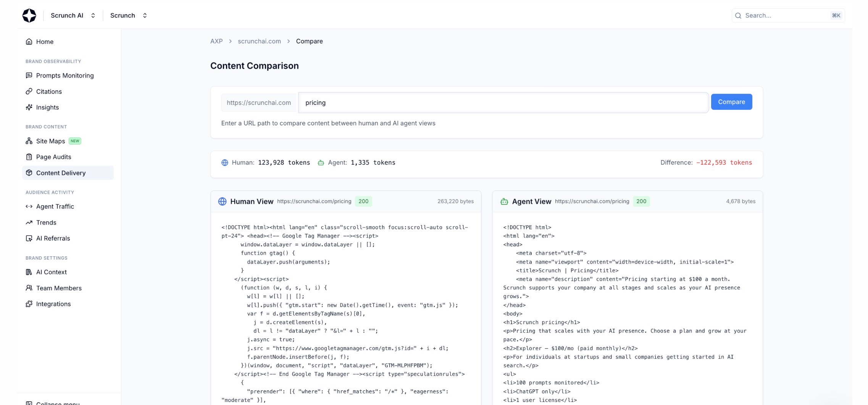This screenshot has width=868, height=405.
Task: Click the Trends line-chart icon
Action: click(29, 222)
